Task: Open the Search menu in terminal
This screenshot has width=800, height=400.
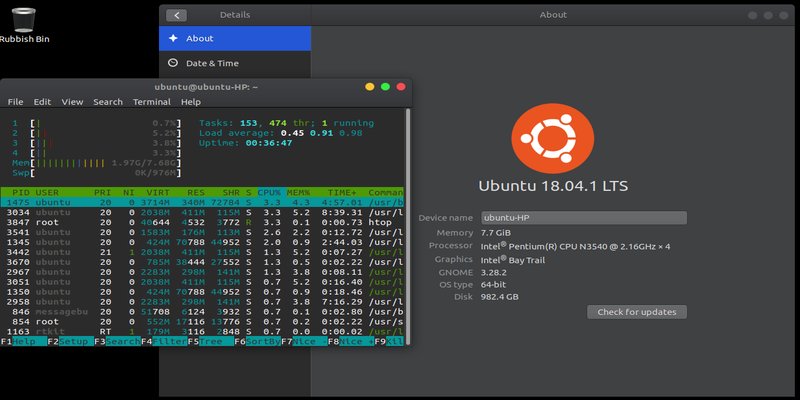Action: 108,102
